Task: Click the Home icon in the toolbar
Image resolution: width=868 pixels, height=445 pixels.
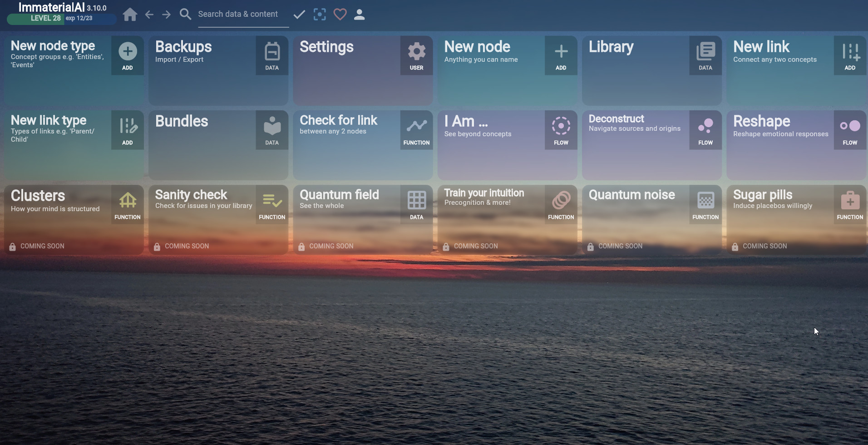Action: [x=130, y=14]
